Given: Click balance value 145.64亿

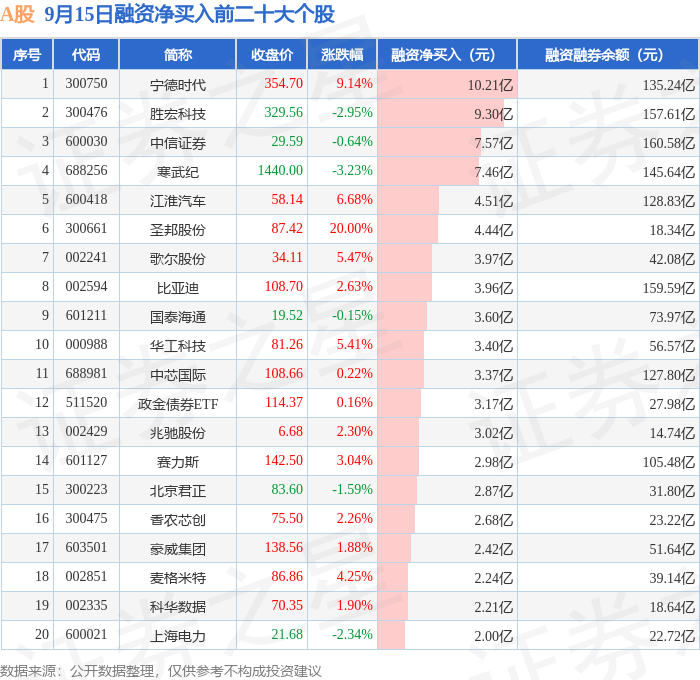Looking at the screenshot, I should tap(669, 172).
